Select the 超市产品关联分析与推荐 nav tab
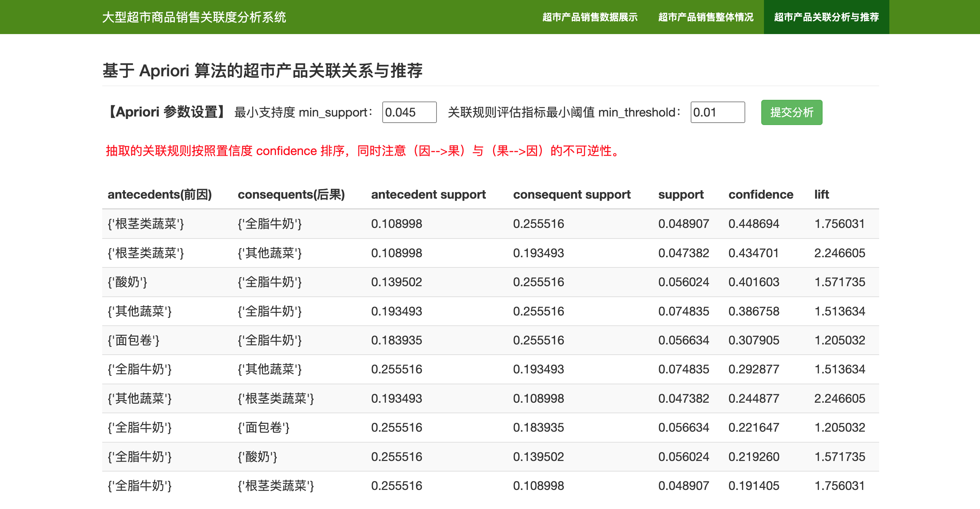 click(826, 17)
